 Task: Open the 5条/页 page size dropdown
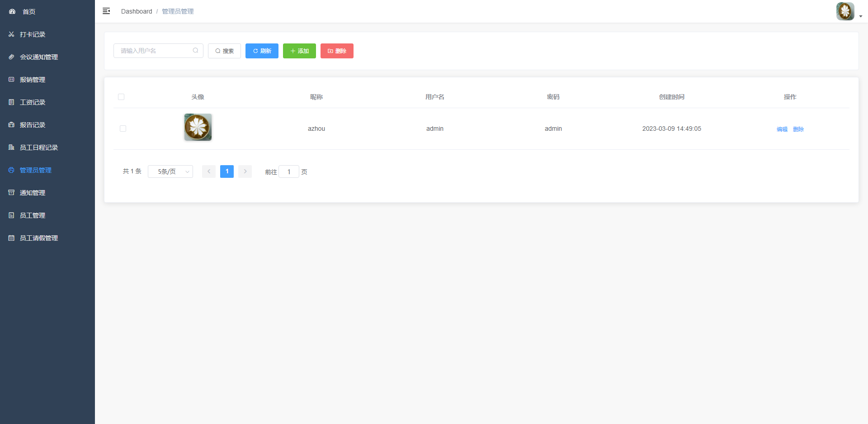tap(170, 172)
